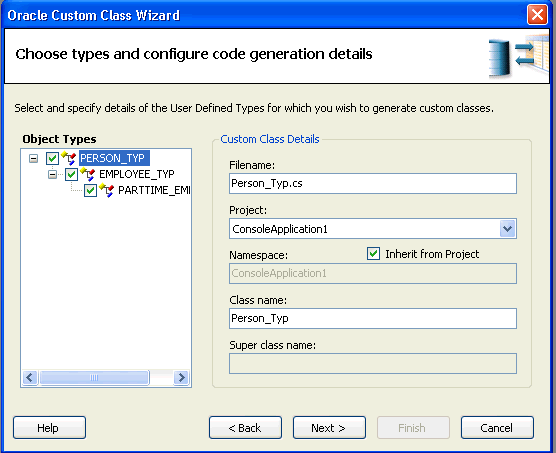Viewport: 556px width, 453px height.
Task: Select the PARTTIME_EMI tree item
Action: 154,190
